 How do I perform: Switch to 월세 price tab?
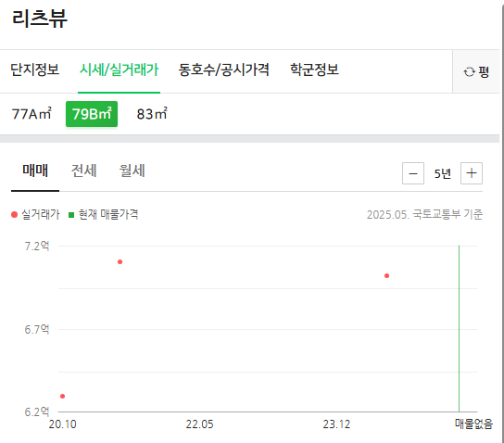coord(132,171)
